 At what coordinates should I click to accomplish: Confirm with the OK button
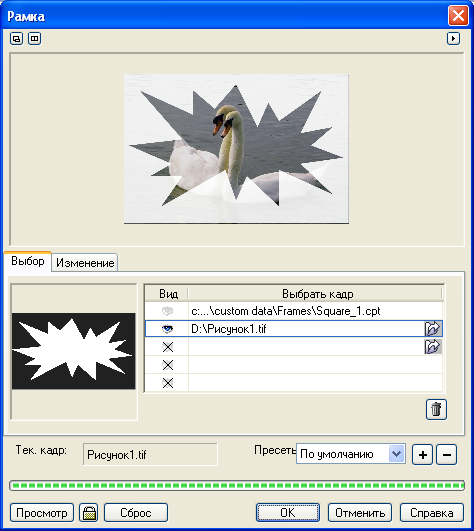pyautogui.click(x=288, y=513)
